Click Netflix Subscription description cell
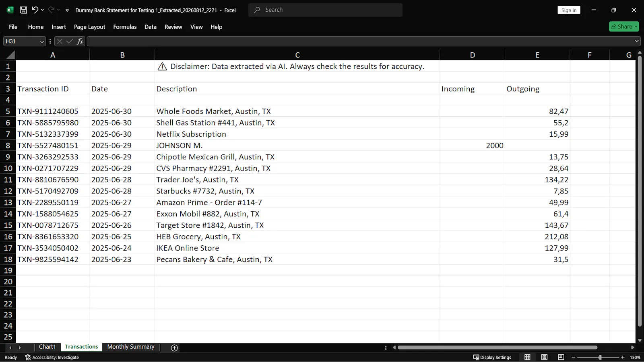This screenshot has width=644, height=362. pyautogui.click(x=297, y=134)
